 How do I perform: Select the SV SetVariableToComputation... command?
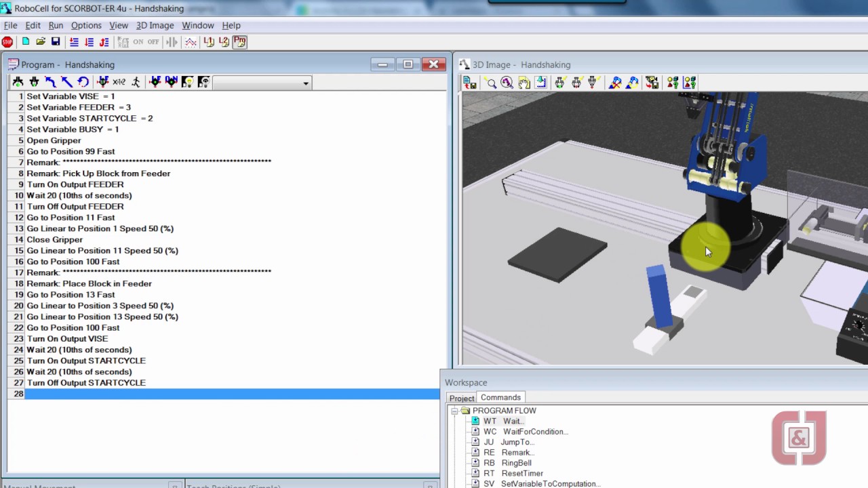[x=542, y=484]
